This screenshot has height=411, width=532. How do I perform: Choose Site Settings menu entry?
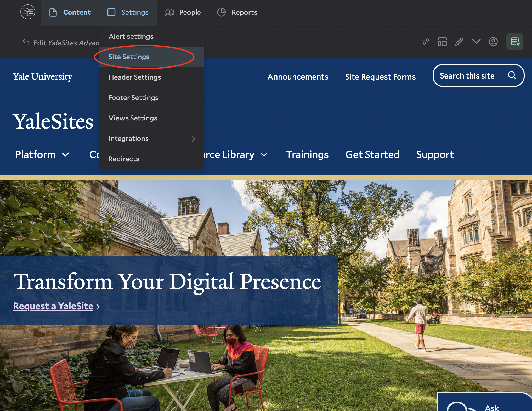tap(152, 57)
